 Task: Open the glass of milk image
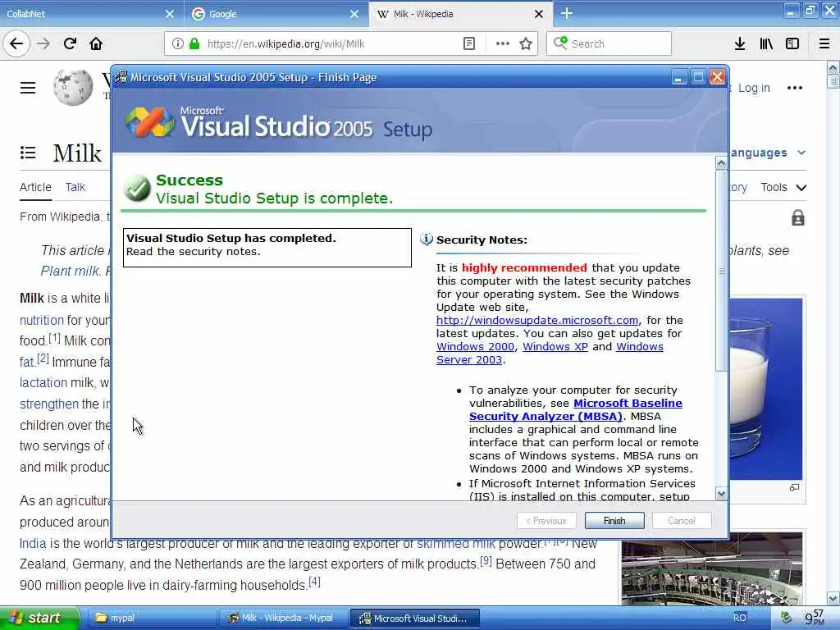tap(765, 389)
